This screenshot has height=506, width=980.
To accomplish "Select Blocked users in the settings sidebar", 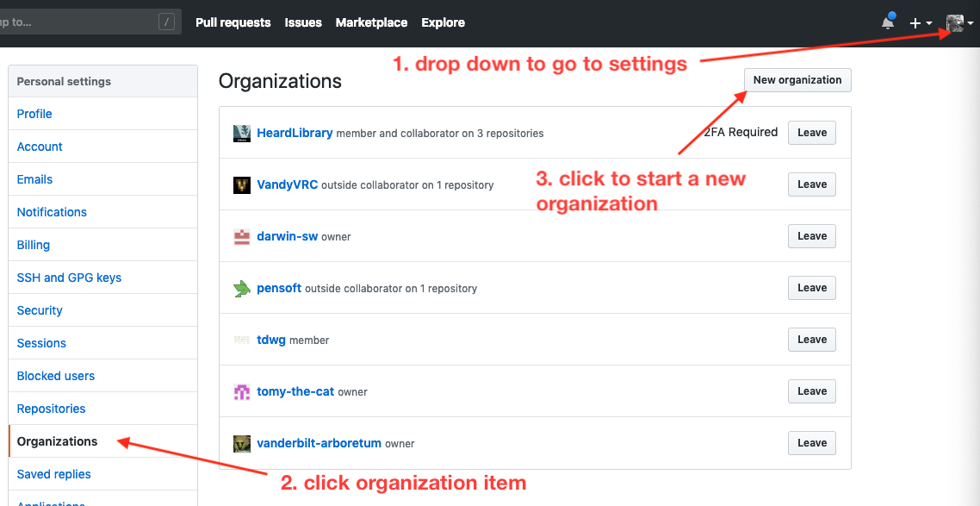I will click(103, 375).
